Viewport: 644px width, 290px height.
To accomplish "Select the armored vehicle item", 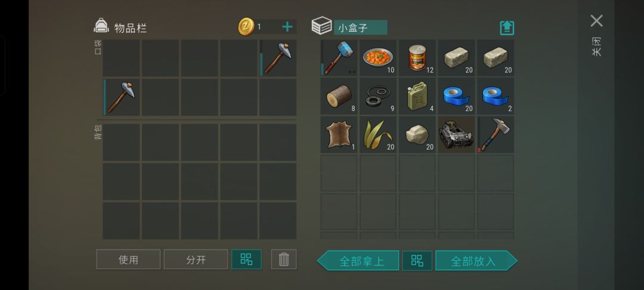I will tap(456, 135).
